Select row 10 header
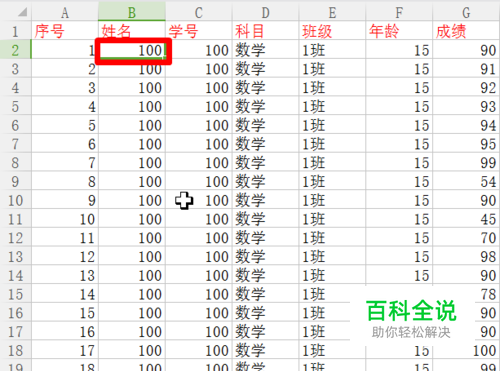Screen dimensions: 500x371 (15, 200)
